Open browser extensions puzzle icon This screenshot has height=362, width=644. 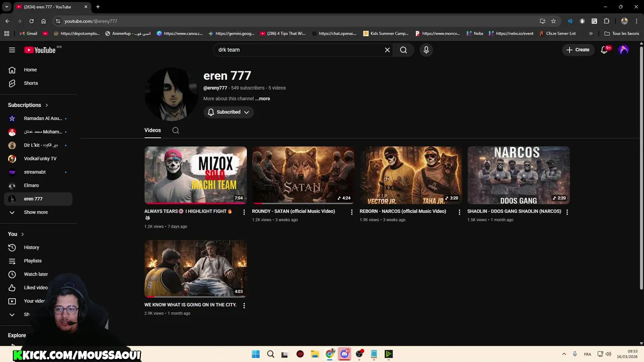pos(606,21)
